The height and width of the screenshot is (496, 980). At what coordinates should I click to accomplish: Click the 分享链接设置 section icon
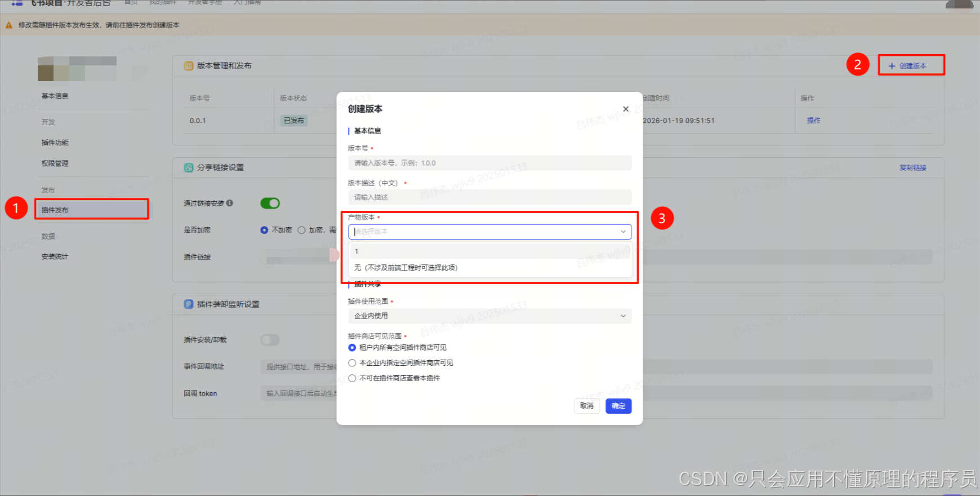pyautogui.click(x=189, y=167)
